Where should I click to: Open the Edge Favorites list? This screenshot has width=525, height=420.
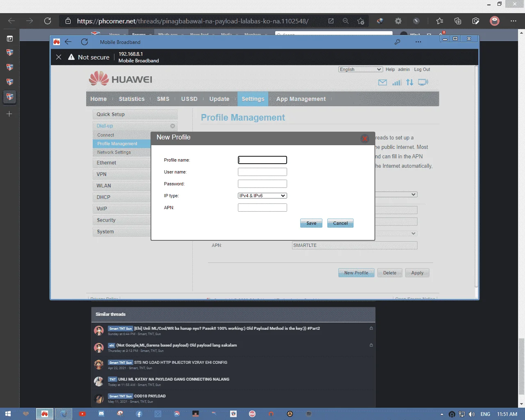pos(440,21)
